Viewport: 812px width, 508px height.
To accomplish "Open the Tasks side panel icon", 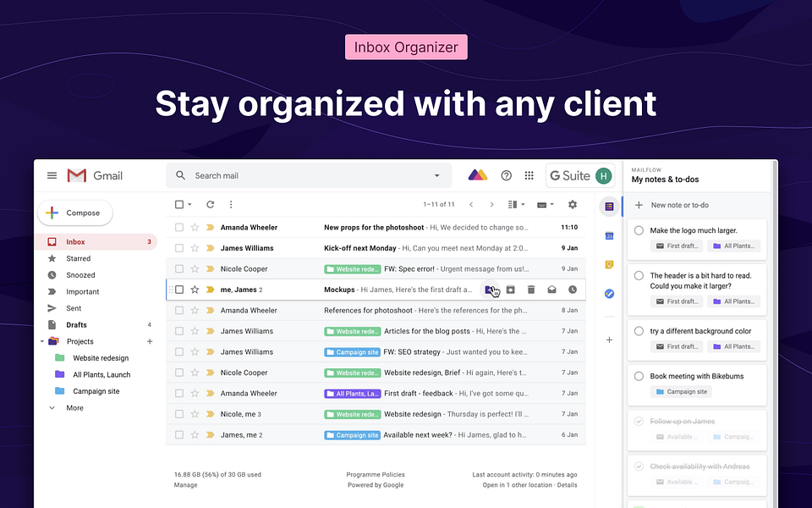I will click(610, 294).
